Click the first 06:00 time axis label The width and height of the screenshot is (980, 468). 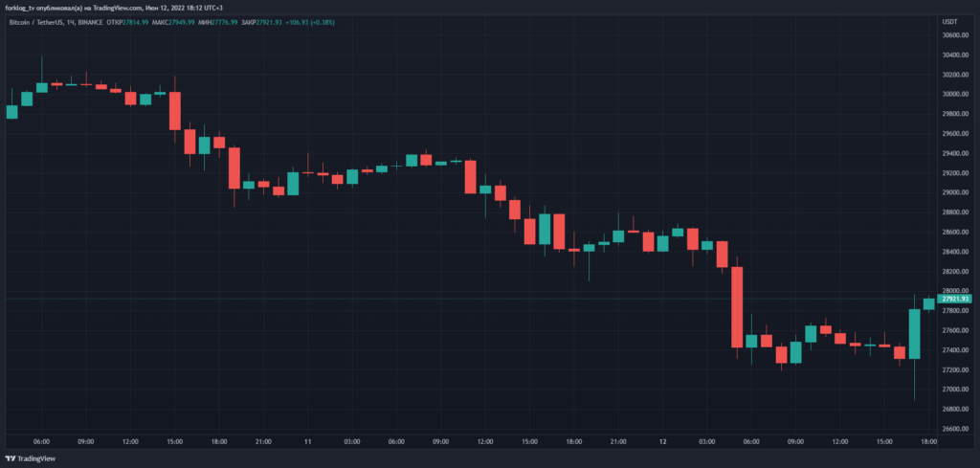click(41, 441)
